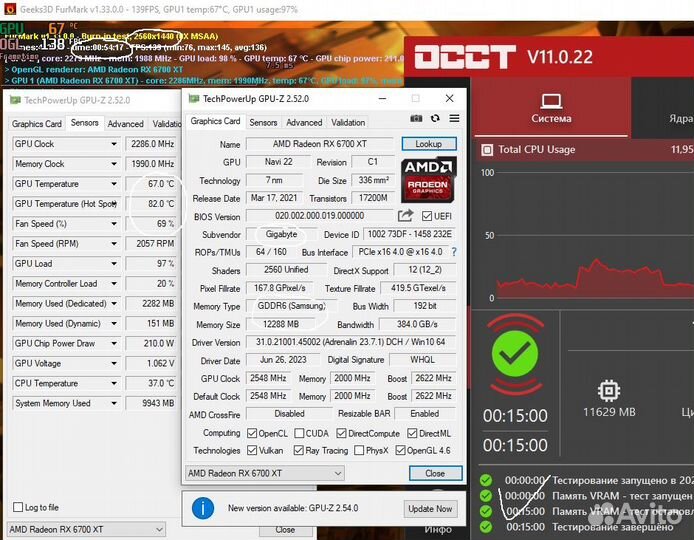Image resolution: width=694 pixels, height=540 pixels.
Task: Click Close button in front GPU-Z window
Action: tap(436, 473)
